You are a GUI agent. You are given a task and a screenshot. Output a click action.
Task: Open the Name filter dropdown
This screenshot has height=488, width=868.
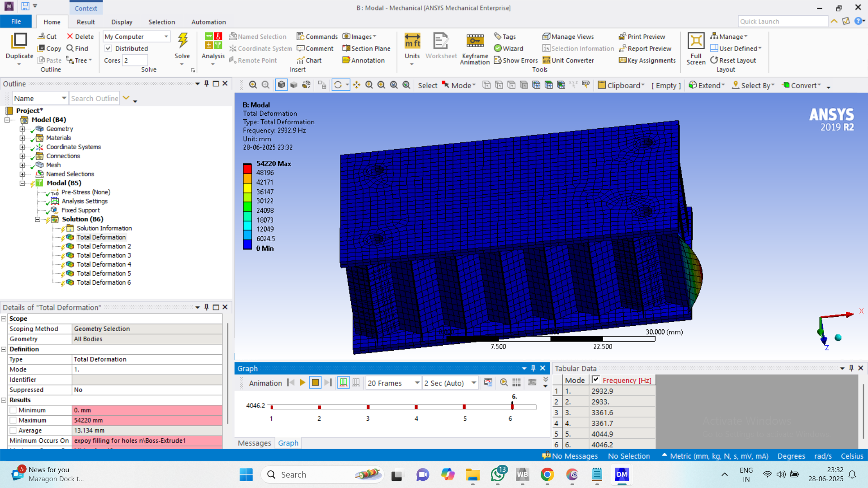click(x=64, y=98)
